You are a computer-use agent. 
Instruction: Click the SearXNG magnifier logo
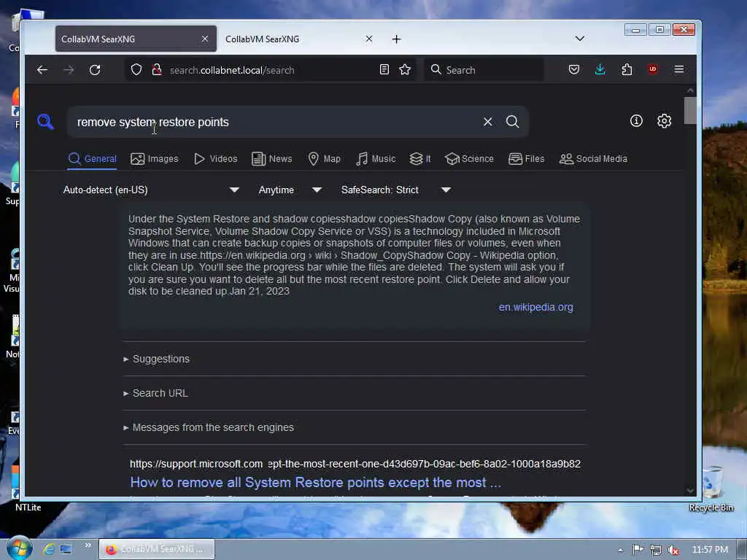pyautogui.click(x=45, y=122)
